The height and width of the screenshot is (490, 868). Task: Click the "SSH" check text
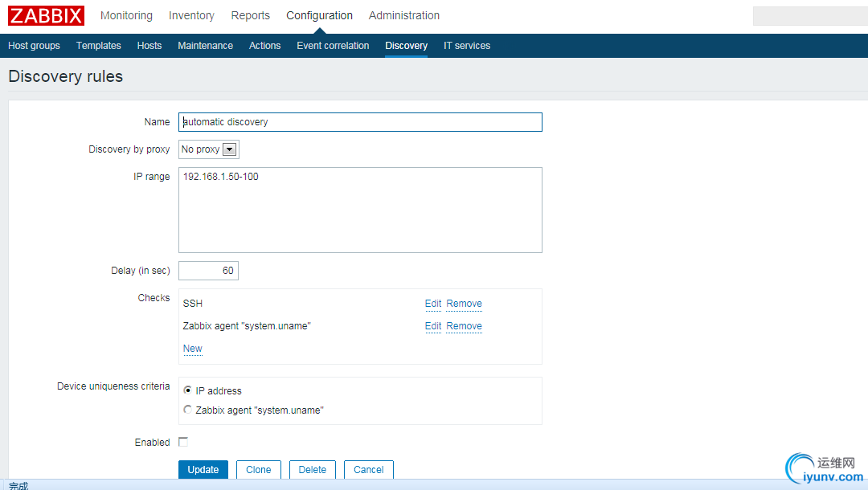tap(193, 304)
